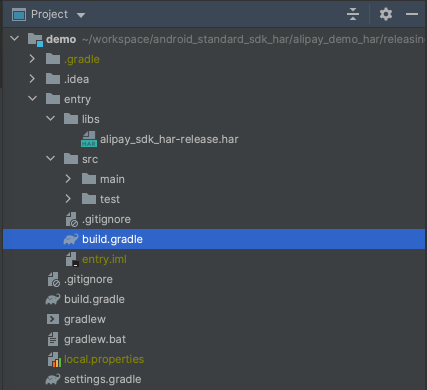Viewport: 427px width, 390px height.
Task: Click the entry.iml file icon
Action: pos(72,259)
